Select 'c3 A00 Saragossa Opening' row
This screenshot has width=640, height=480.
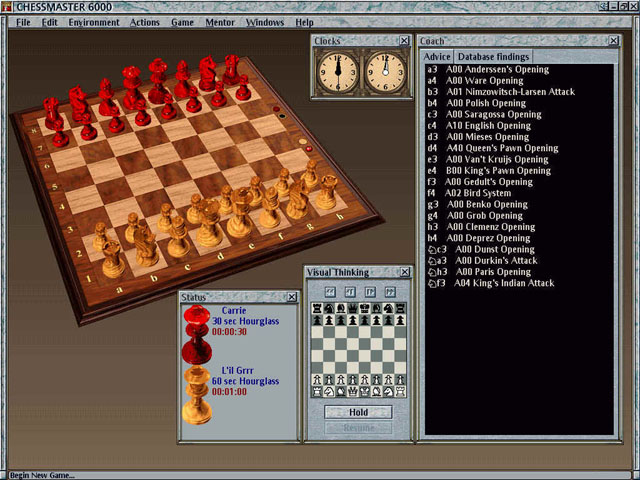click(x=484, y=114)
